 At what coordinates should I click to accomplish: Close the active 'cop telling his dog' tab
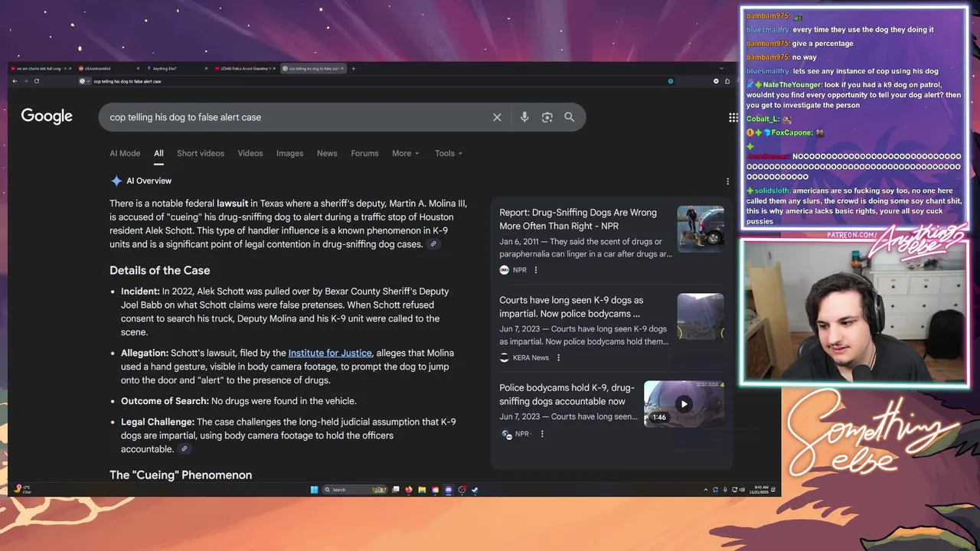pos(343,69)
